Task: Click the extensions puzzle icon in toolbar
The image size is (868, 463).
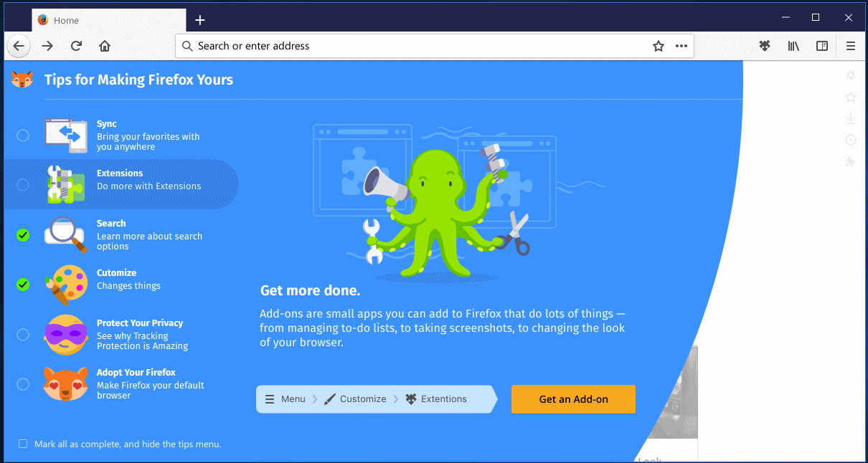Action: coord(765,47)
